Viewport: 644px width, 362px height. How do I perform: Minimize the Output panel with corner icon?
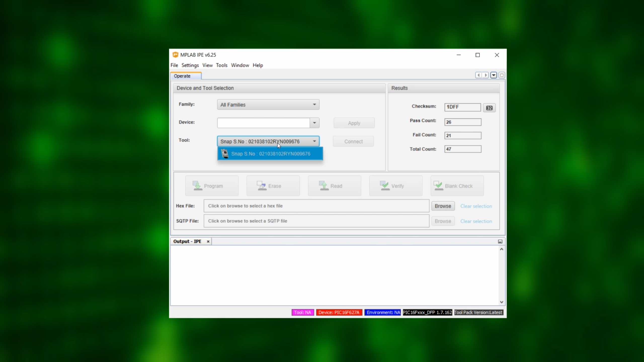click(500, 241)
